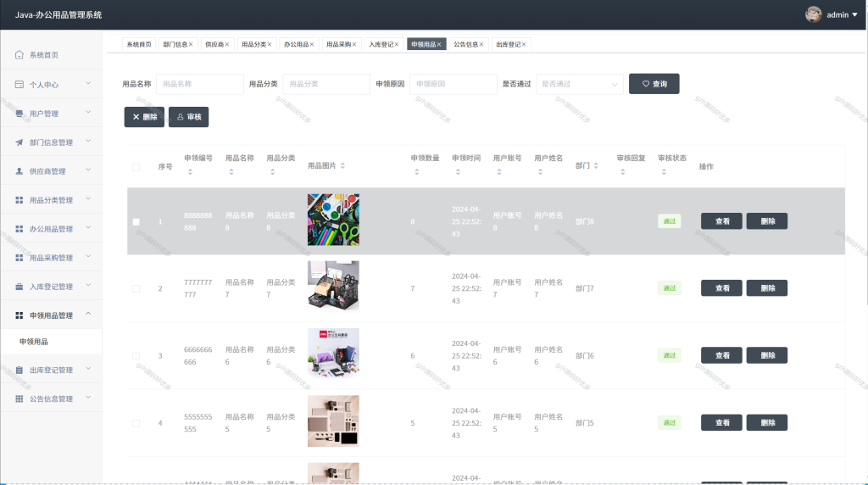Click the briefcase icon for 入库登记管理
This screenshot has width=868, height=485.
(x=19, y=287)
